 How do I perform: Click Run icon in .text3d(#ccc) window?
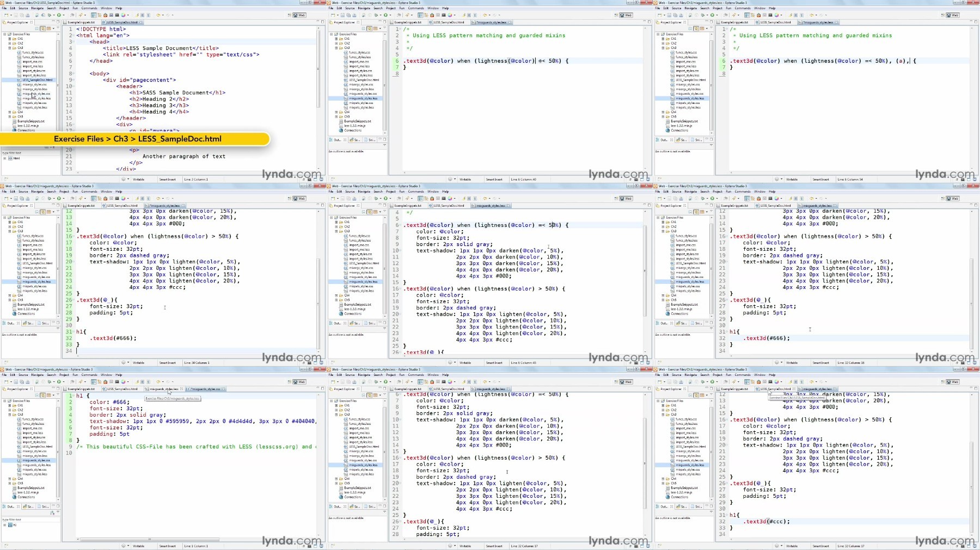point(712,382)
